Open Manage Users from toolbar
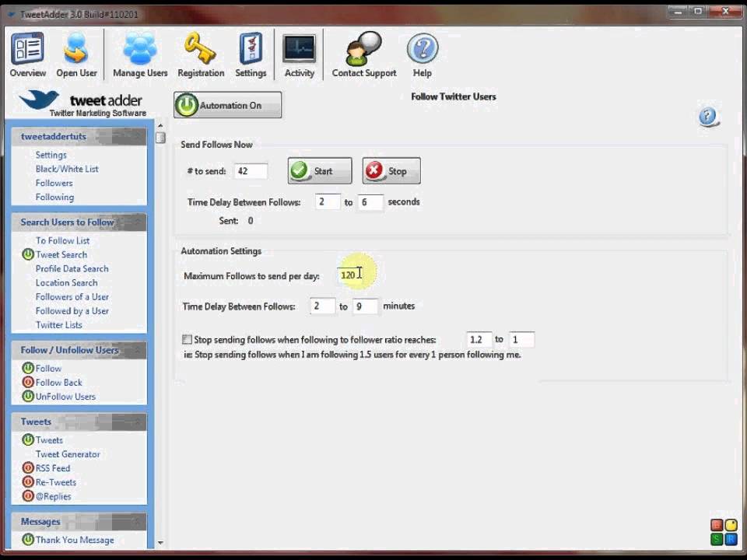Viewport: 747px width, 560px height. [x=140, y=54]
